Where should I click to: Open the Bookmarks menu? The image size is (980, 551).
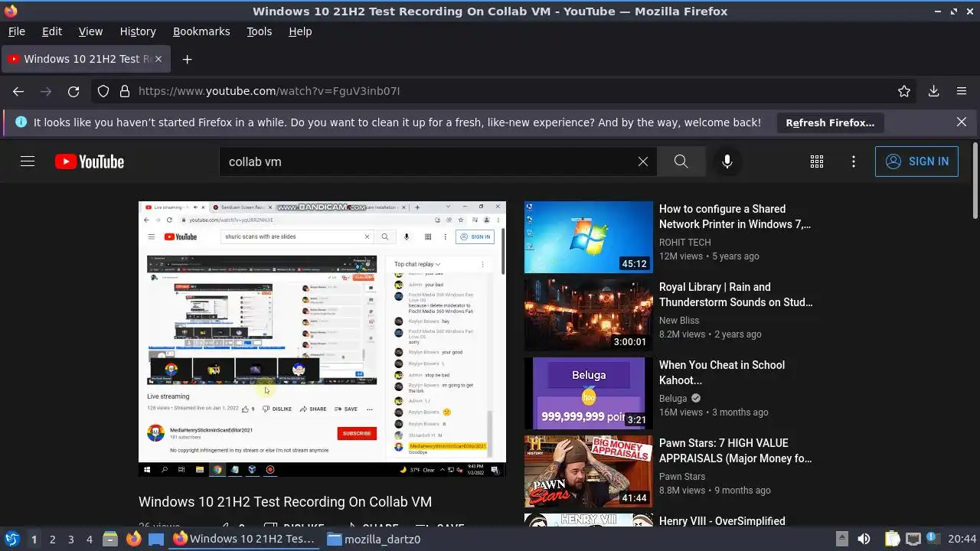tap(201, 31)
